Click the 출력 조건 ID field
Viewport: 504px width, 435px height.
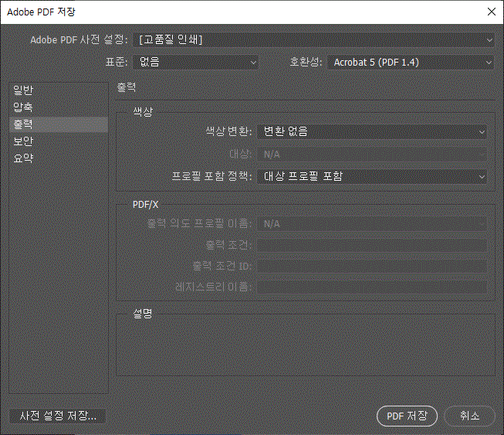tap(371, 266)
